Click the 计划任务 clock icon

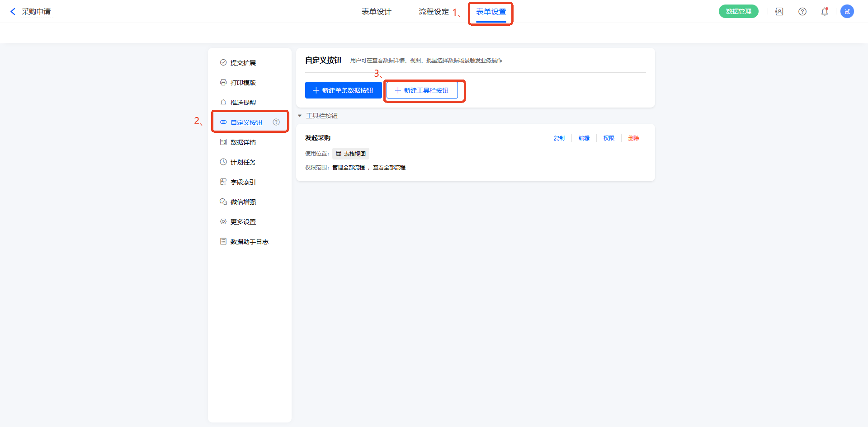coord(223,162)
